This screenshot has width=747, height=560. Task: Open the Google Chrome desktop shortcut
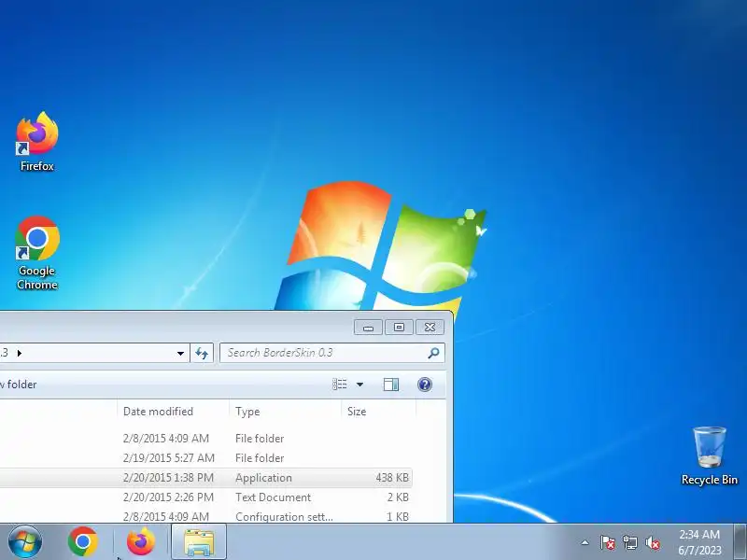pos(37,253)
